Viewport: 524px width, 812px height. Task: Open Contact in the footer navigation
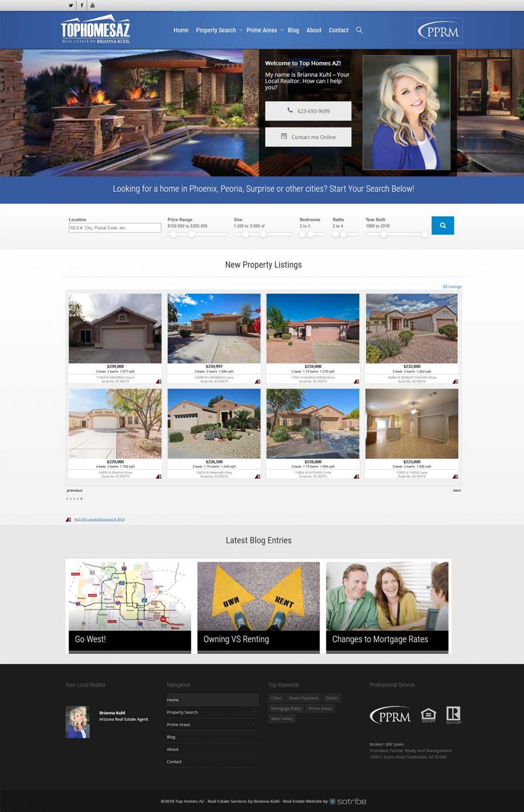pos(213,762)
